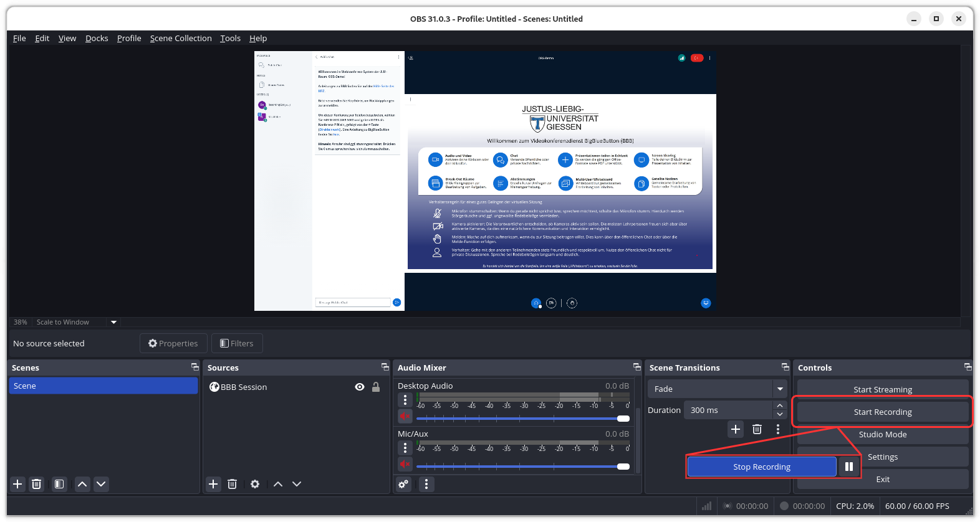Open transition properties three-dot menu
980x522 pixels.
point(778,429)
